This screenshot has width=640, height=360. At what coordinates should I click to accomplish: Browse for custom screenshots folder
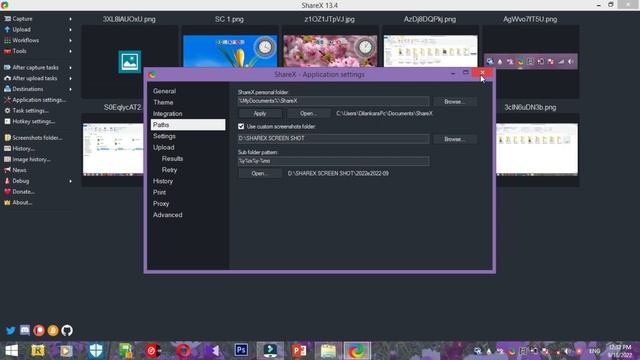(455, 139)
